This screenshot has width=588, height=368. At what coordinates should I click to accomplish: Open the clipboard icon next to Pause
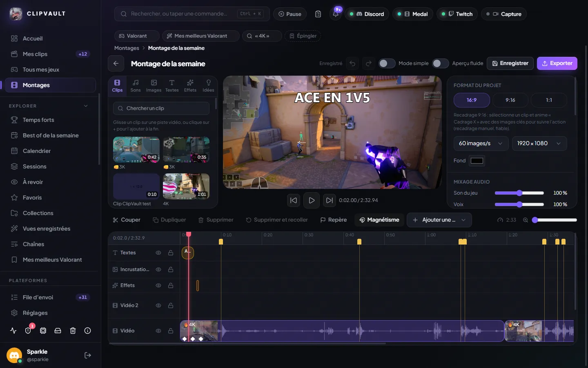click(318, 14)
